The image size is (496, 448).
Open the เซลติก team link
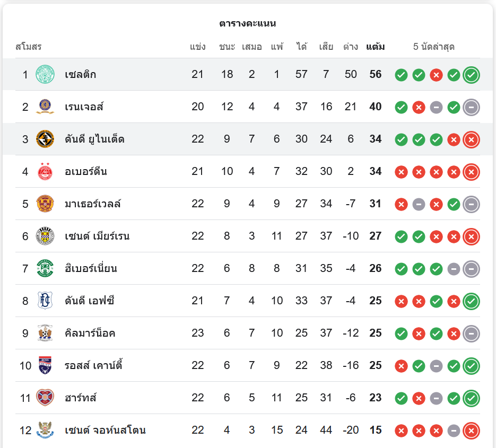81,74
